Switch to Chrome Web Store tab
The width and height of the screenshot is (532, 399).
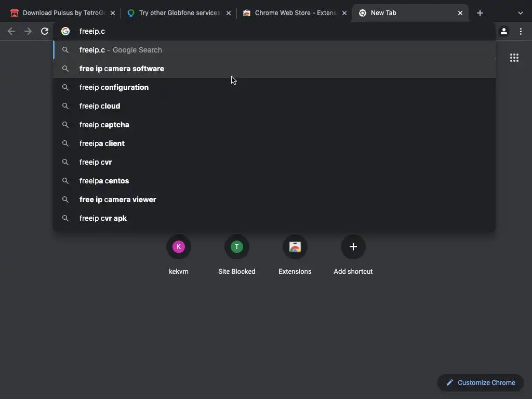(x=294, y=13)
